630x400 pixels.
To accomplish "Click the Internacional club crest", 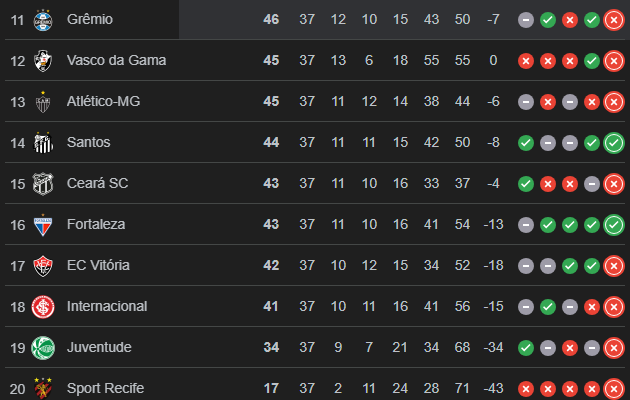I will click(43, 306).
